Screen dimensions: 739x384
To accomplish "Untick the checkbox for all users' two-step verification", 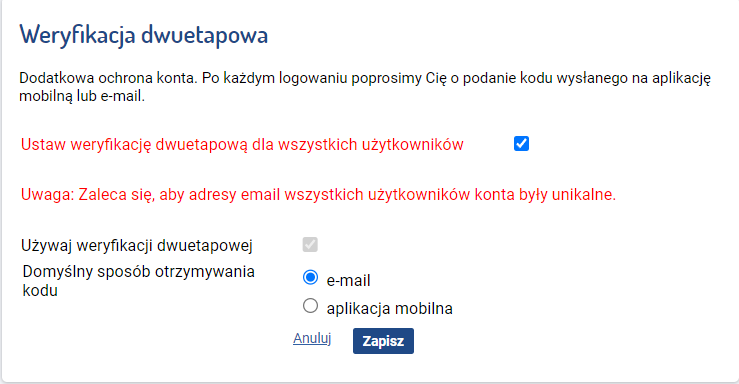I will [x=521, y=143].
